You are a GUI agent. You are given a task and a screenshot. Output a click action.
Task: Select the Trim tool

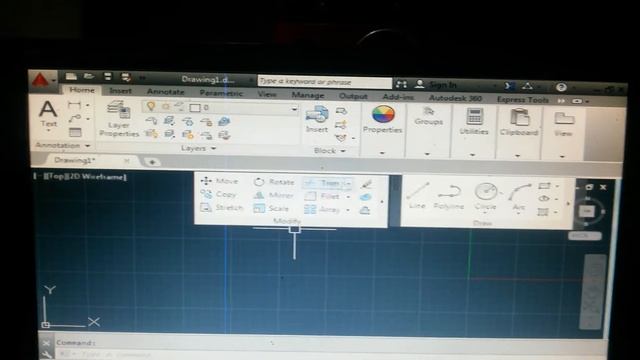coord(324,183)
